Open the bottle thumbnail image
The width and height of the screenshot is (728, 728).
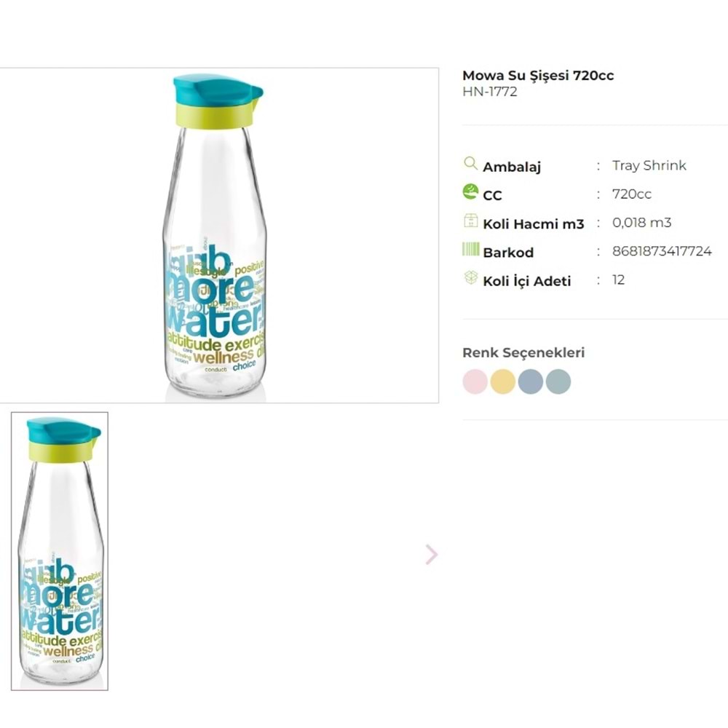(60, 551)
